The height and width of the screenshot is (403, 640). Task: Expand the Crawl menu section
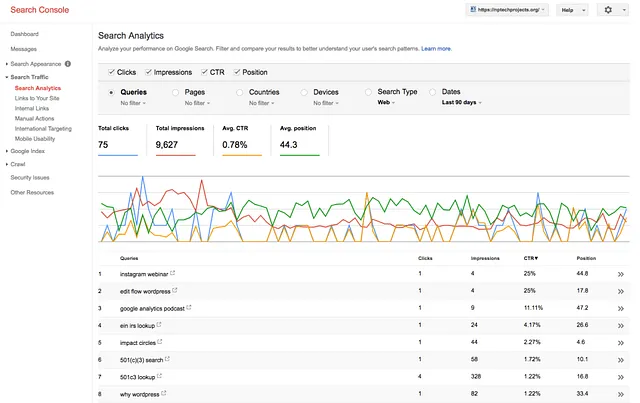tap(7, 164)
